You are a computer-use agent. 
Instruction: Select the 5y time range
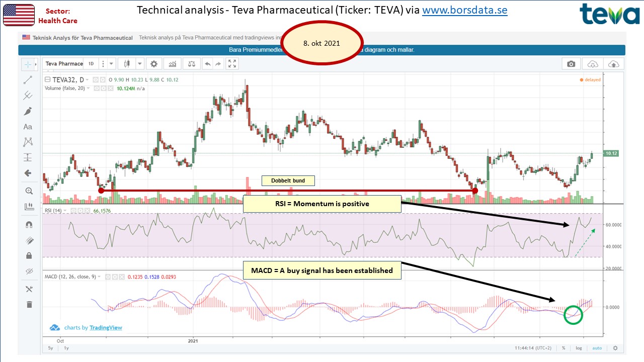point(51,348)
